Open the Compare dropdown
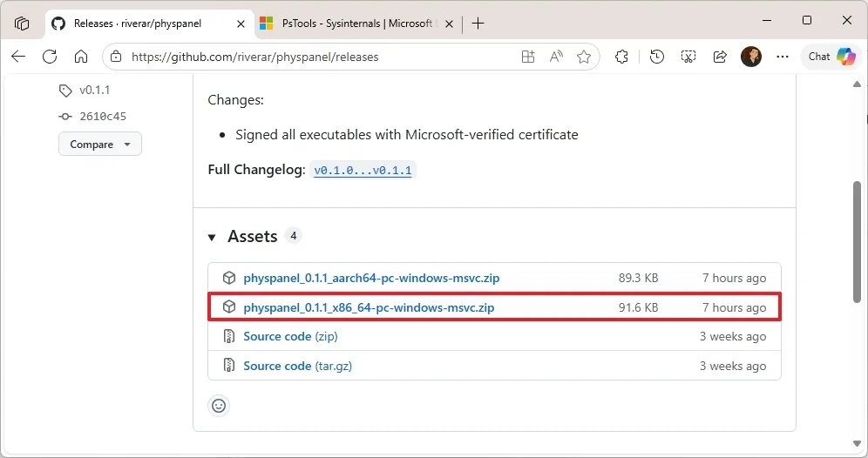 point(99,145)
